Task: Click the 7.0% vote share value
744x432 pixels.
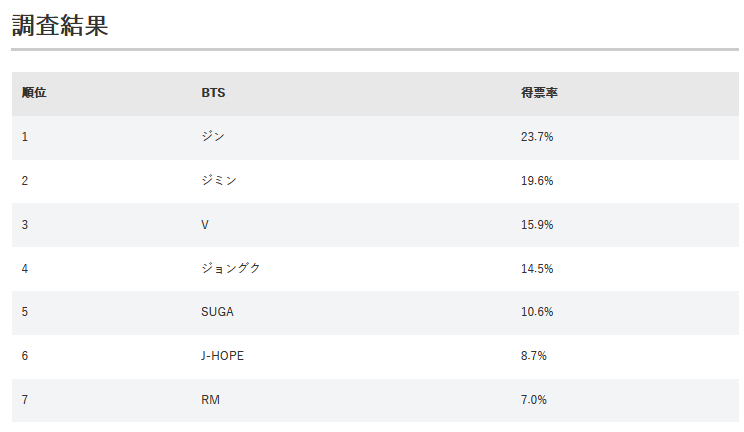Action: (x=534, y=400)
